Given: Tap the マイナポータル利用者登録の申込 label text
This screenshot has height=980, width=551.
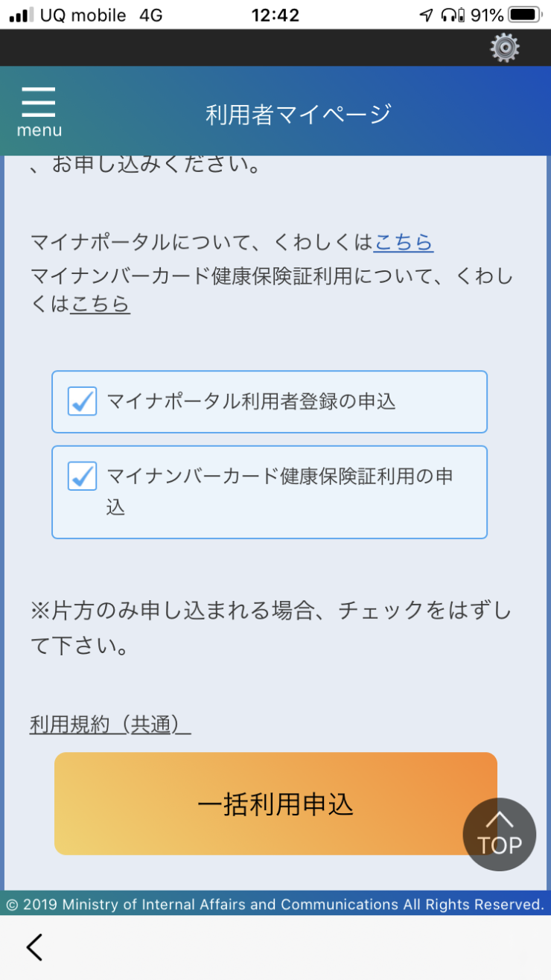Looking at the screenshot, I should [x=252, y=401].
